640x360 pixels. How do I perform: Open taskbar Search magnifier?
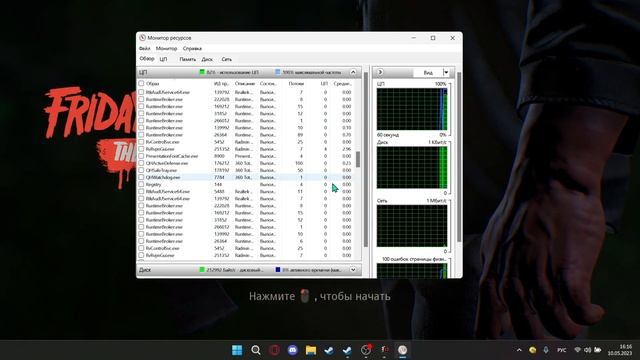(256, 350)
